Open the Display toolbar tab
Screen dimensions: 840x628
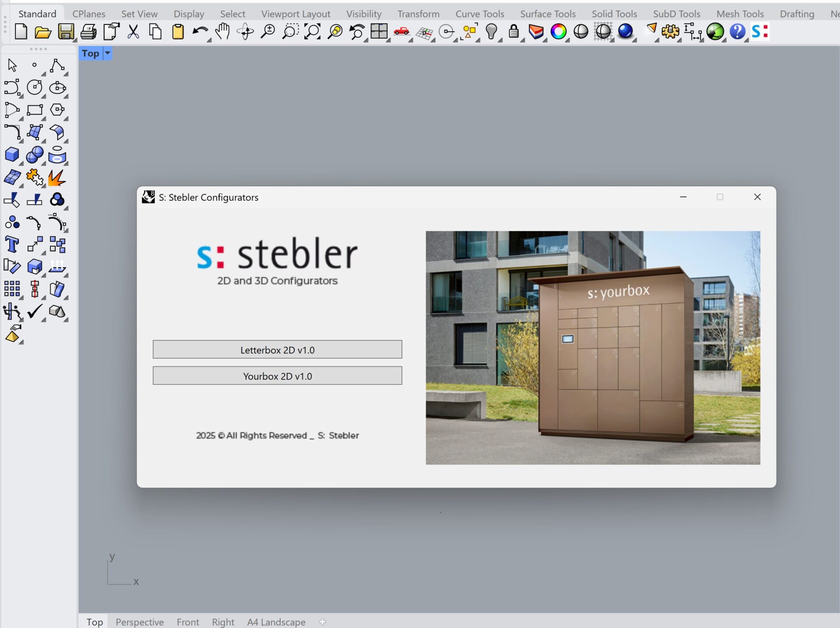(189, 14)
